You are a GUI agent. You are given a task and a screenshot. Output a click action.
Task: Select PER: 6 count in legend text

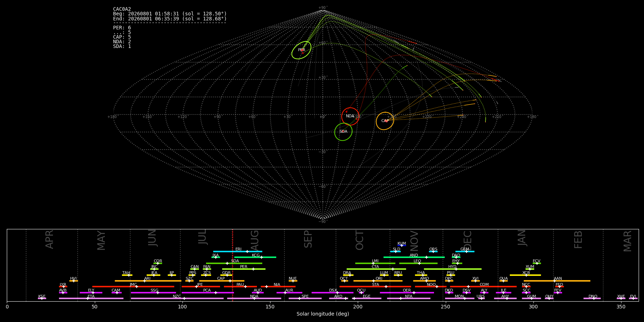(122, 28)
